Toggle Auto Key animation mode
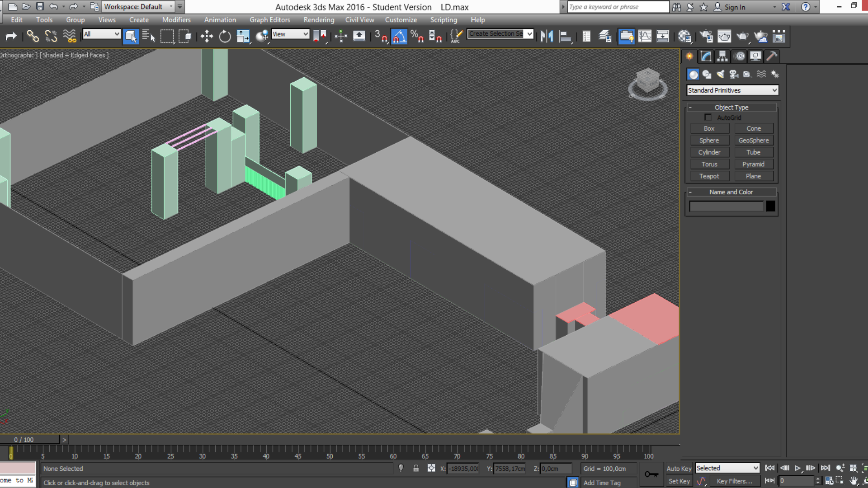 point(679,469)
